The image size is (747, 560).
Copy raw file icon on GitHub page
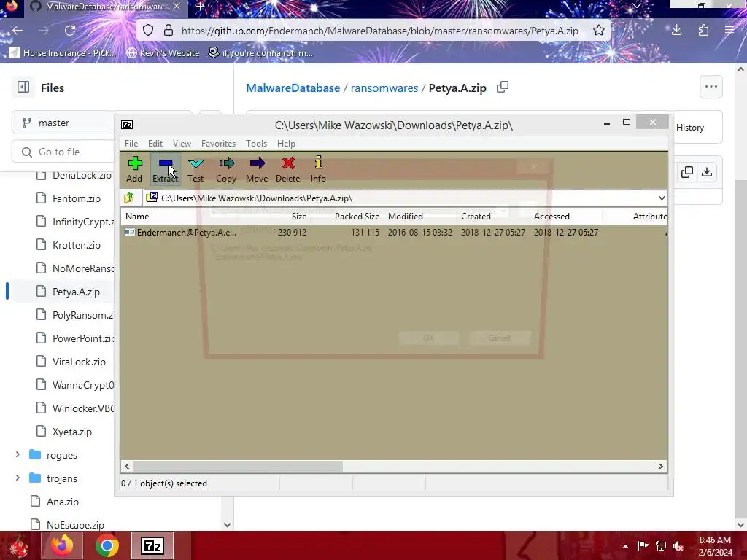coord(687,172)
